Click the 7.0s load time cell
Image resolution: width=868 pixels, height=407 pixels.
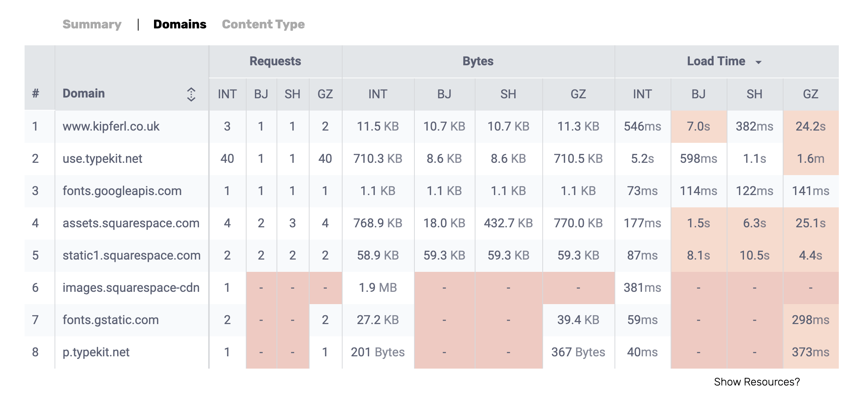tap(699, 126)
